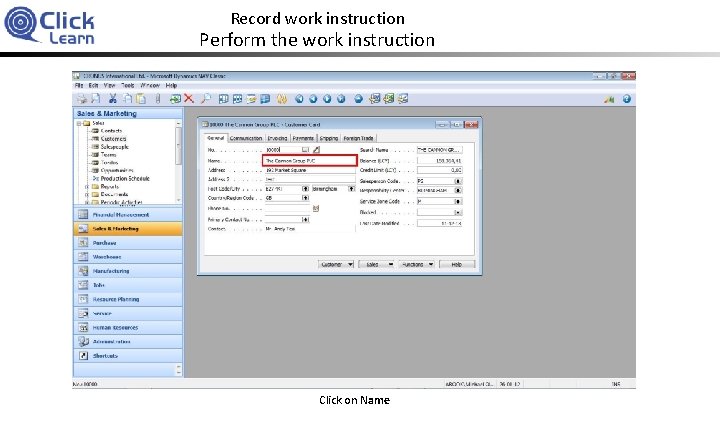Click the Customer menu button
Image resolution: width=720 pixels, height=437 pixels.
pos(336,264)
